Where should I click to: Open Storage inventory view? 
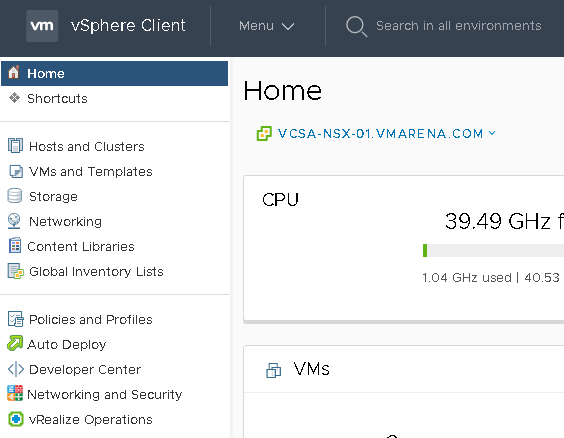(x=53, y=197)
